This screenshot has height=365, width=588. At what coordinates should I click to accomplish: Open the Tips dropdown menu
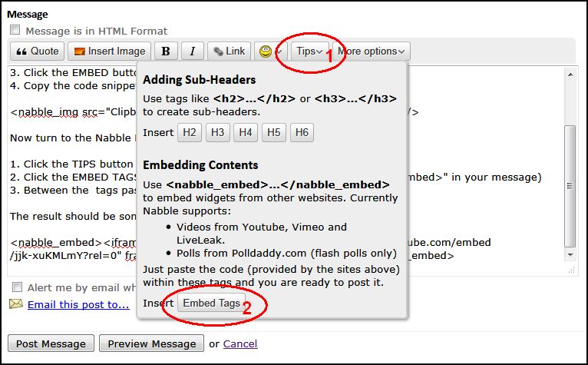[x=309, y=51]
